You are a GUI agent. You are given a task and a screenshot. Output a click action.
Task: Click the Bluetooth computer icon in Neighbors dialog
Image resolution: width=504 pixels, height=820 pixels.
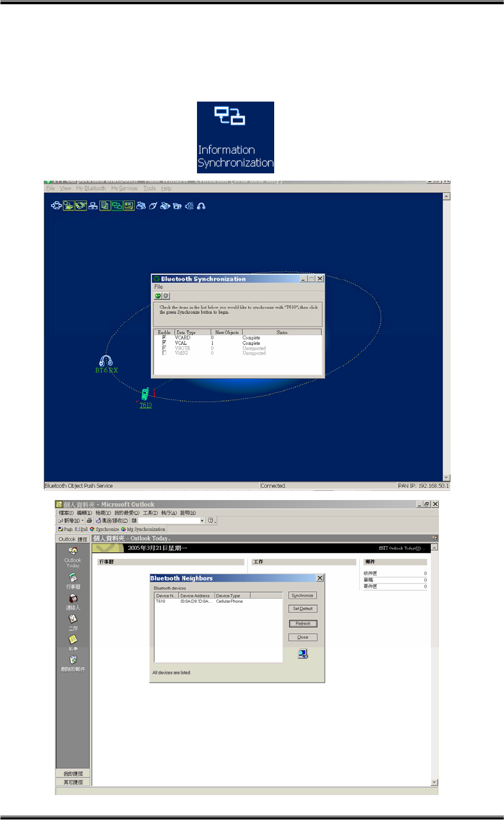coord(303,654)
